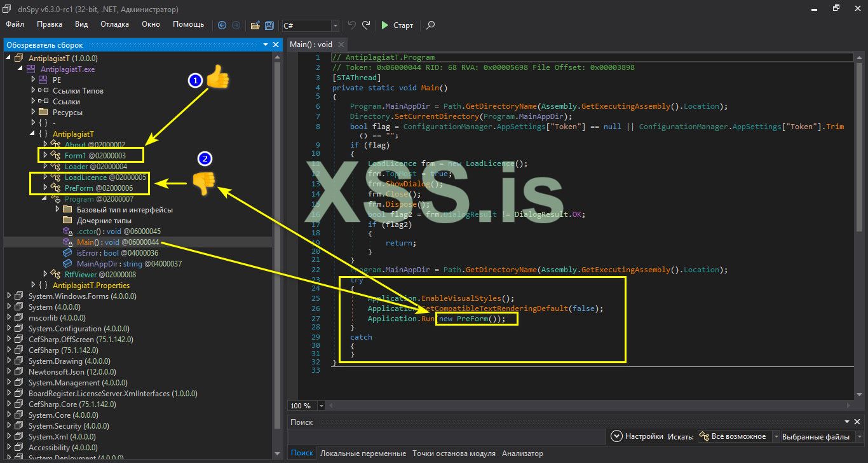Click the undo arrow in toolbar
868x463 pixels.
point(351,25)
